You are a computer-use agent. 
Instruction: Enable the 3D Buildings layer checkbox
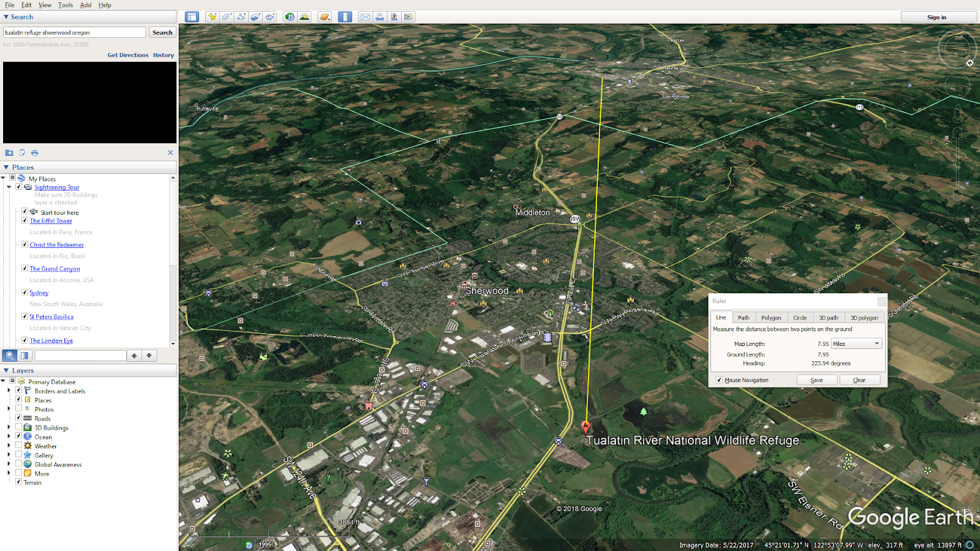click(x=18, y=427)
